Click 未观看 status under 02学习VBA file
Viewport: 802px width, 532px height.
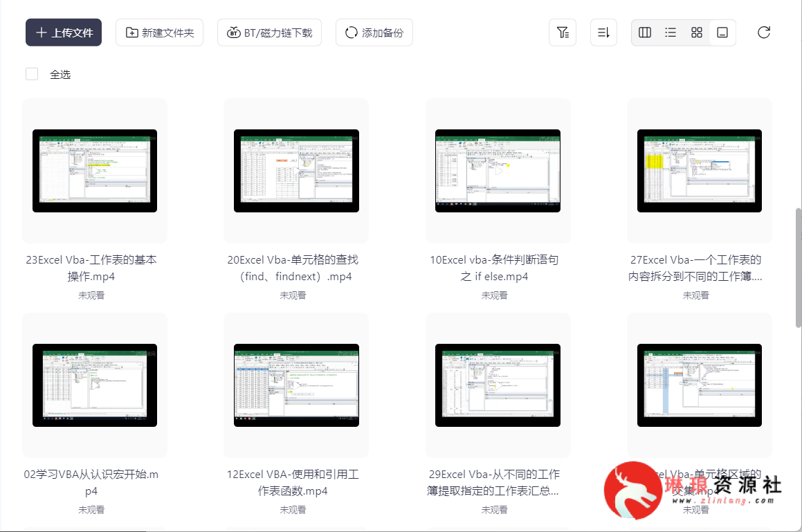[x=91, y=510]
